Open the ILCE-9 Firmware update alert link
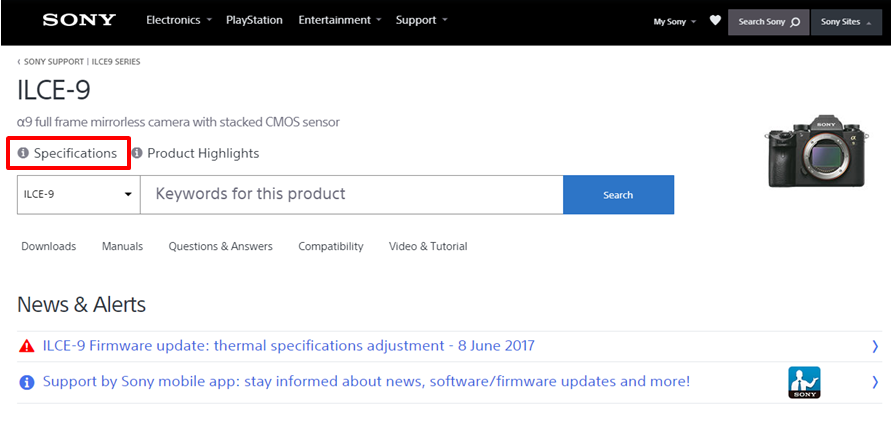The image size is (892, 437). click(x=288, y=346)
